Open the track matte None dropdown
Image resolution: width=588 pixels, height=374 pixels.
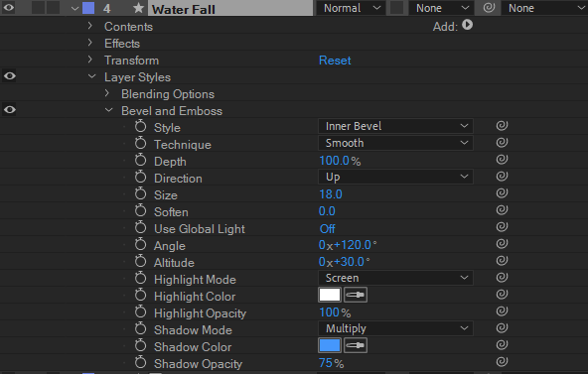tap(440, 8)
